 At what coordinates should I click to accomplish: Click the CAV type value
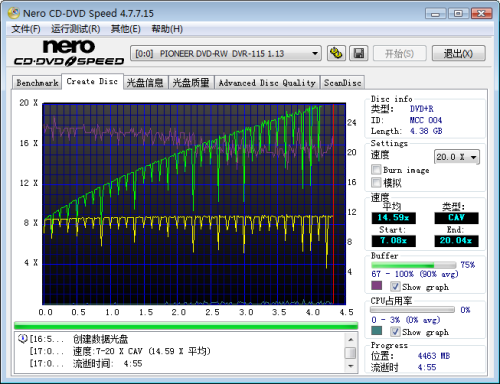tap(456, 218)
